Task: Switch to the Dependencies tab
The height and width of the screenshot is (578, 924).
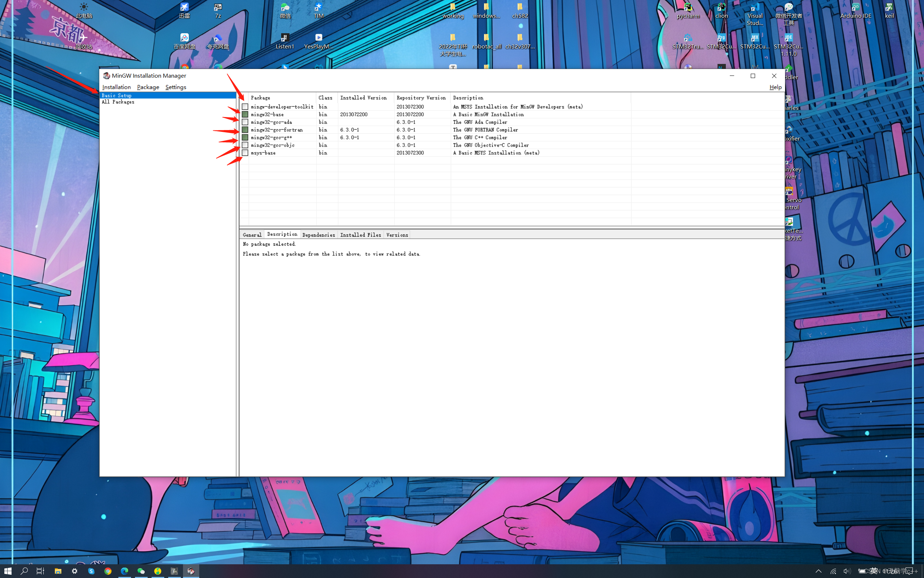Action: 318,235
